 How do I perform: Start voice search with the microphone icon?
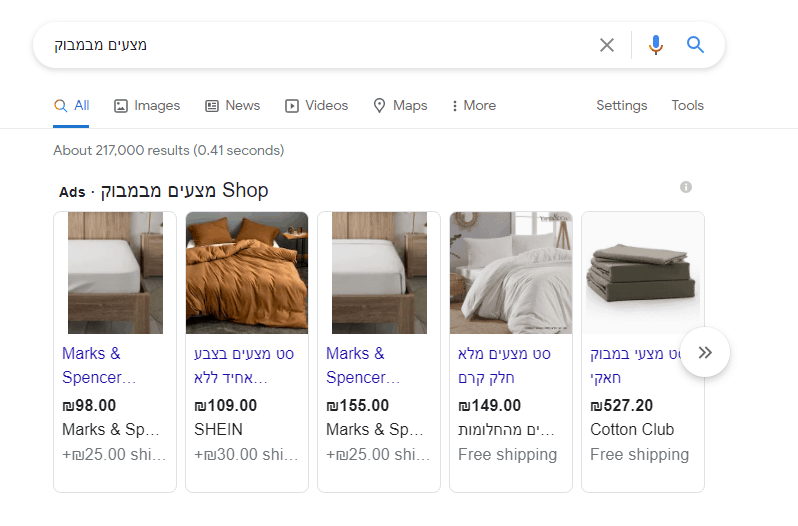click(x=656, y=45)
